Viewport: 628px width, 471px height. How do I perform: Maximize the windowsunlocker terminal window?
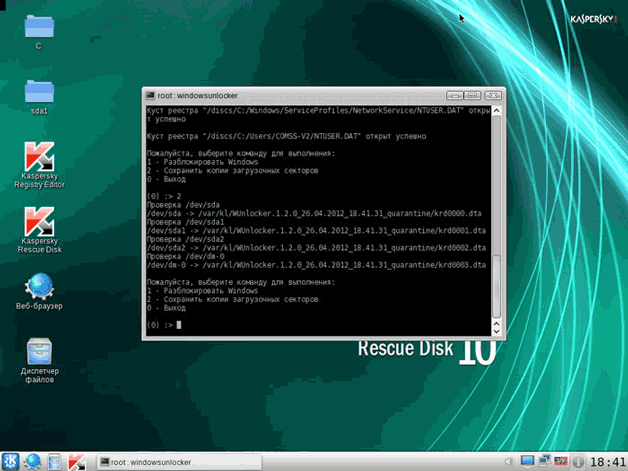click(x=473, y=95)
